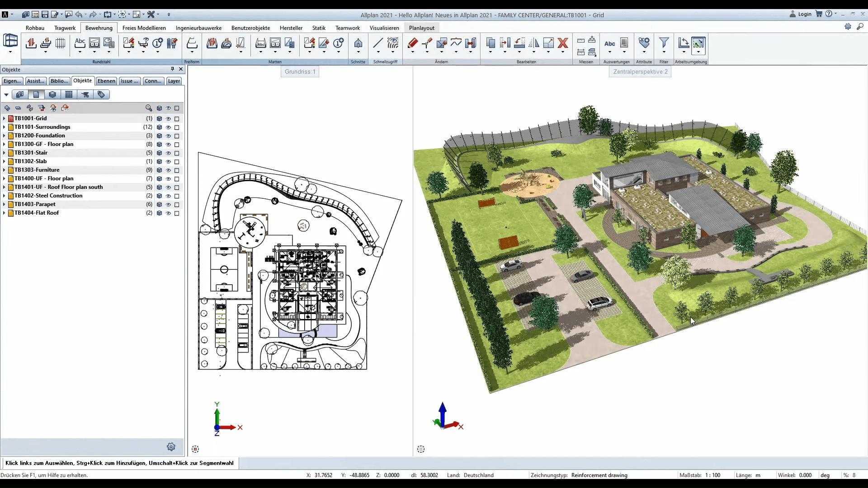Screen dimensions: 868x488
Task: Check the selection box for TB1404-Flat Roof
Action: pyautogui.click(x=177, y=213)
